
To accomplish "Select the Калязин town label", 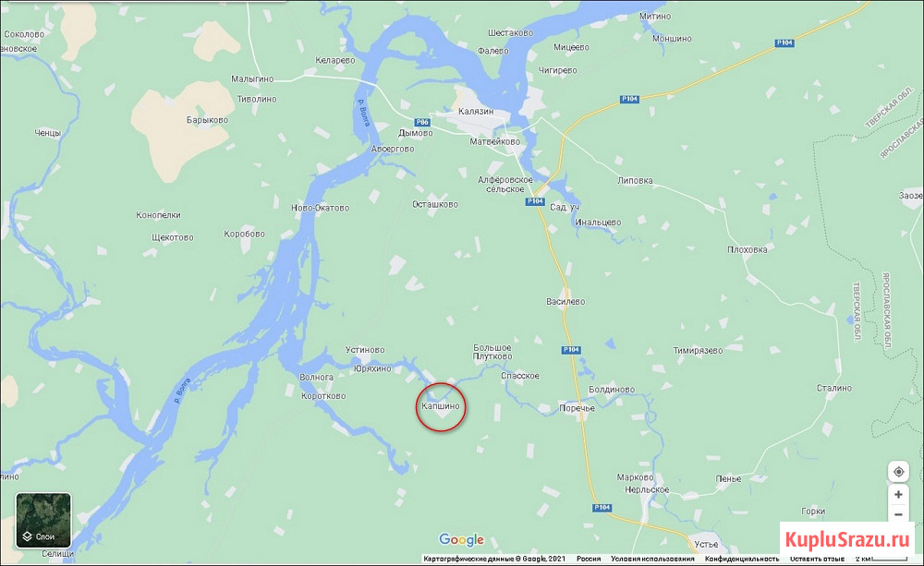I will (476, 112).
